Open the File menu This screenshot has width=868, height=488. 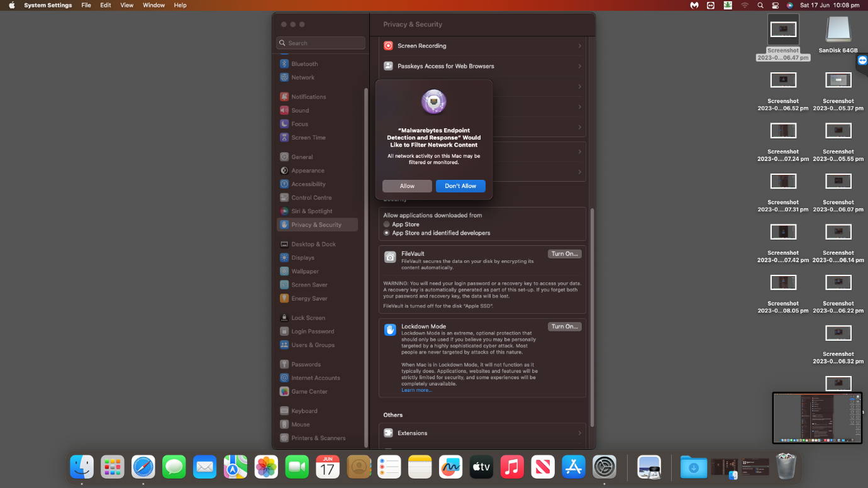click(86, 5)
